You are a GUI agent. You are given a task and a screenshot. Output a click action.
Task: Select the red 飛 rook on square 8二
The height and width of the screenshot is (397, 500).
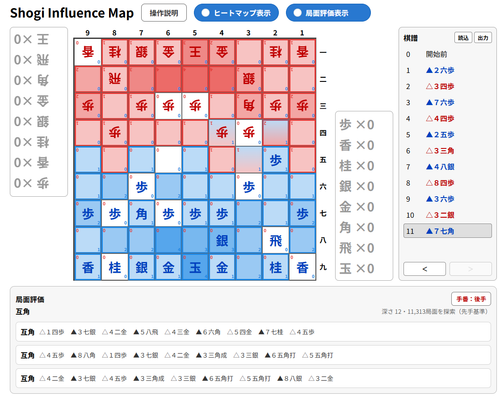115,79
